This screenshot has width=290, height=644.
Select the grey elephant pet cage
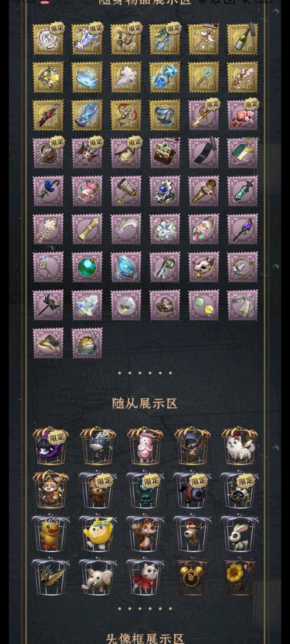click(x=98, y=576)
